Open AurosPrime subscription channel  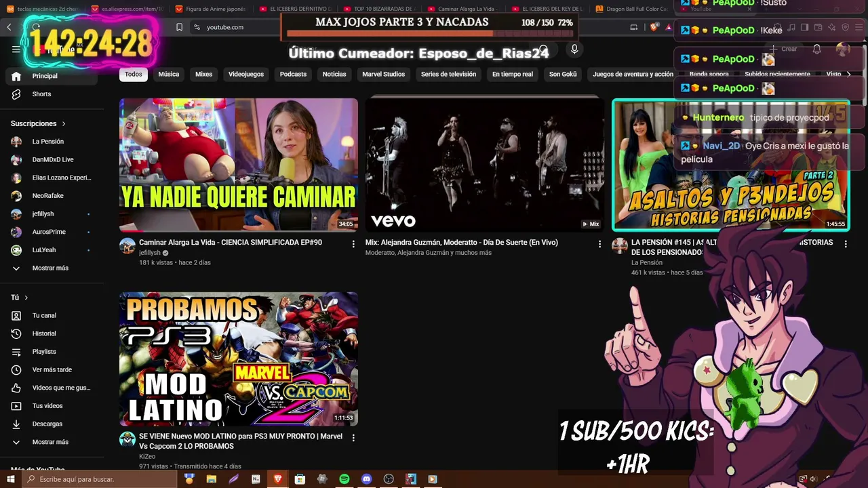(x=50, y=232)
